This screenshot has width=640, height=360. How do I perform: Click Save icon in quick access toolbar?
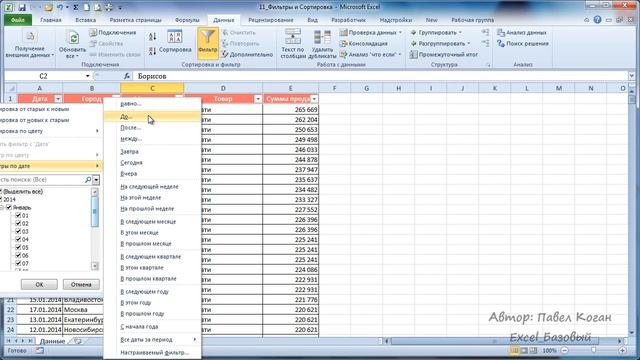coord(22,7)
